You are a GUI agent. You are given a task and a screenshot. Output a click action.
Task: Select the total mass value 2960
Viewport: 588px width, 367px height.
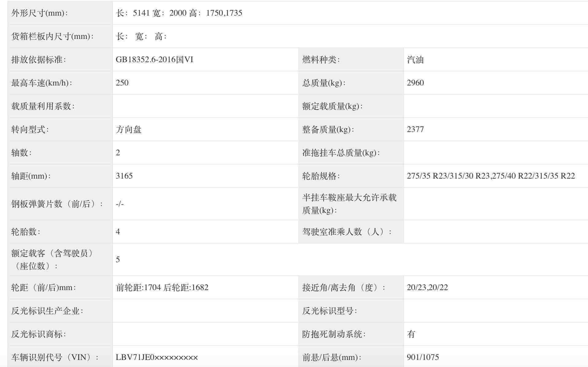[x=415, y=83]
